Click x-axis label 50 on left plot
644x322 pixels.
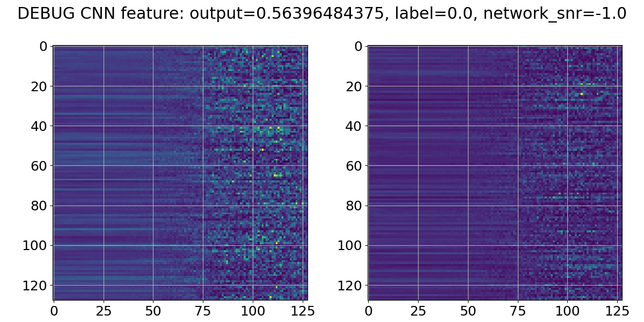(153, 311)
